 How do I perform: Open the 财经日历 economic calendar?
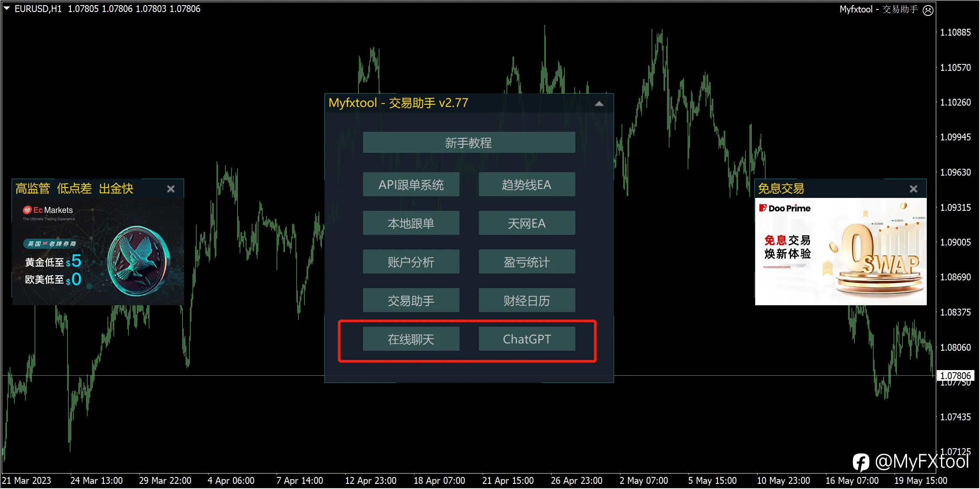point(526,301)
